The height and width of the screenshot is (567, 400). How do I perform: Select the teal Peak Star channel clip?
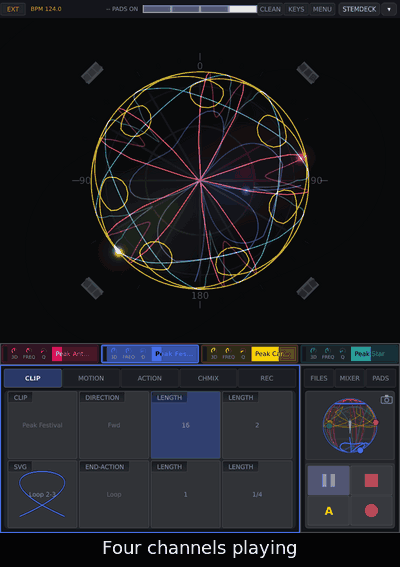click(x=374, y=354)
